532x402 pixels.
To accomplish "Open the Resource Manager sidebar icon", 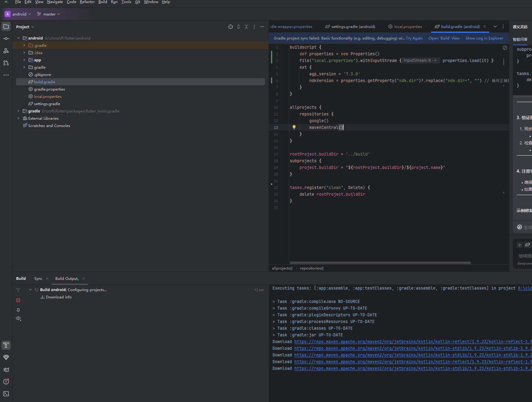I will (x=6, y=51).
